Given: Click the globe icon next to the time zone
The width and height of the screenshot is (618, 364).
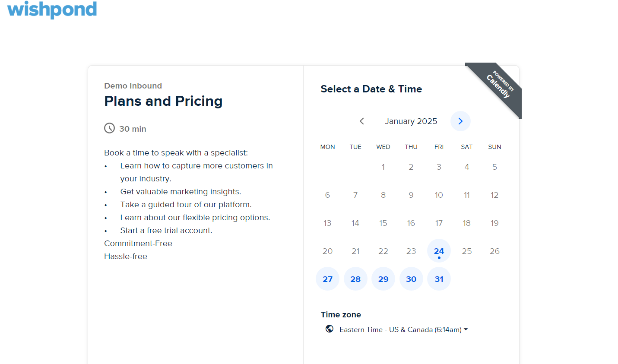Looking at the screenshot, I should pos(330,329).
